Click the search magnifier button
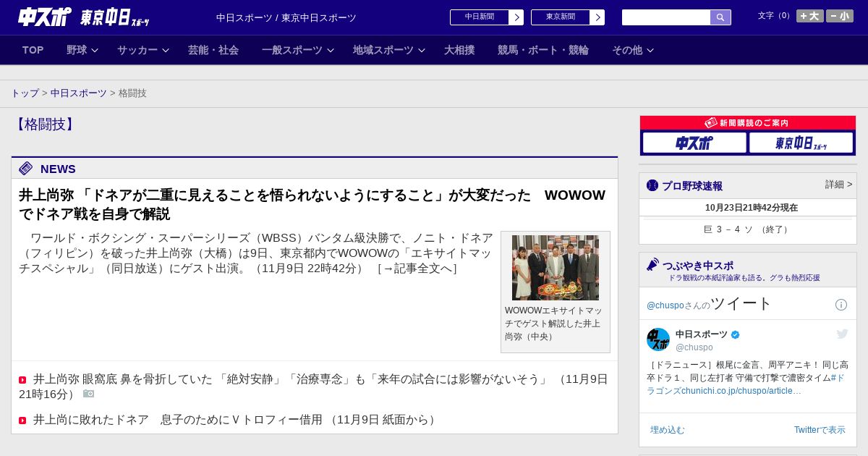The width and height of the screenshot is (868, 456). pos(720,17)
